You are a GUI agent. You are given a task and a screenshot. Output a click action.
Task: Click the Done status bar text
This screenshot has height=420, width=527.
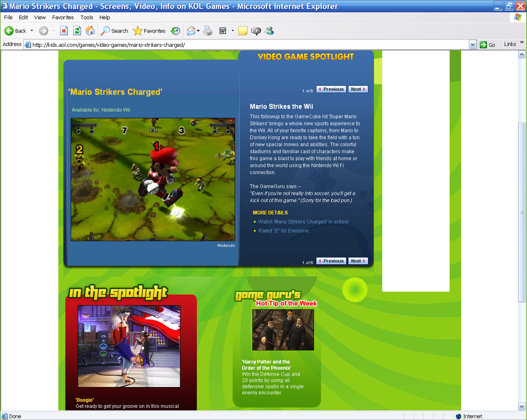tap(15, 416)
